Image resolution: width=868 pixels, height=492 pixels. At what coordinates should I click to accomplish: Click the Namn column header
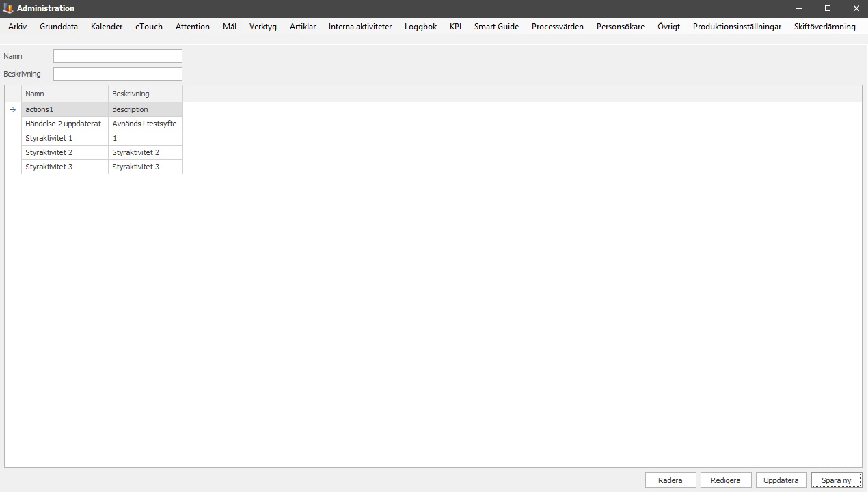click(x=65, y=94)
